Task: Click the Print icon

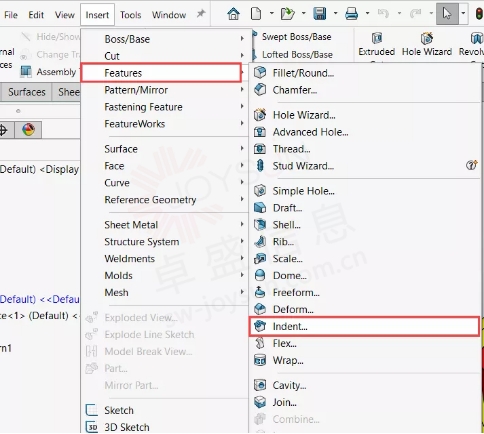Action: (x=351, y=14)
